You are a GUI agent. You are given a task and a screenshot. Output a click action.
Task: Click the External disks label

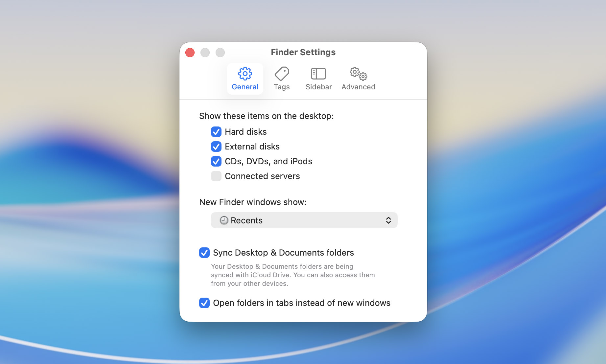(252, 147)
